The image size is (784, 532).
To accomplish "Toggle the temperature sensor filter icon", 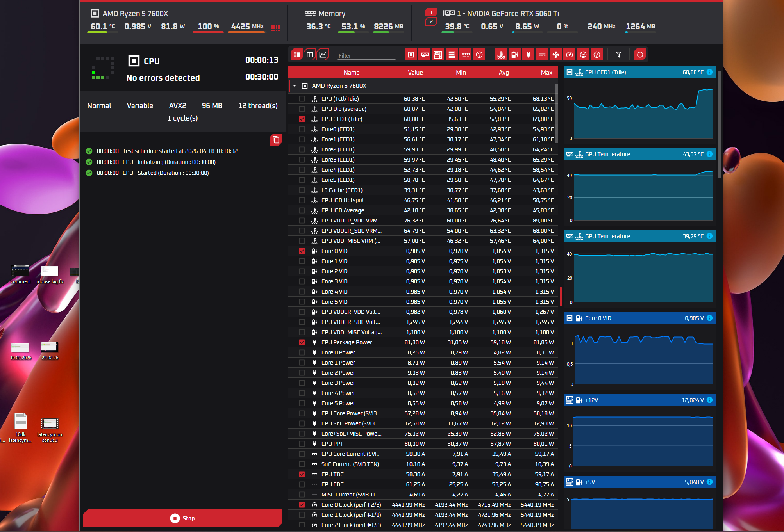I will pos(501,55).
